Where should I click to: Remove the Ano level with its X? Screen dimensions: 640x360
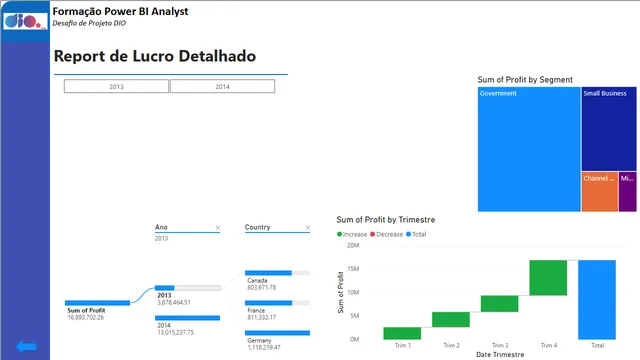coord(218,228)
